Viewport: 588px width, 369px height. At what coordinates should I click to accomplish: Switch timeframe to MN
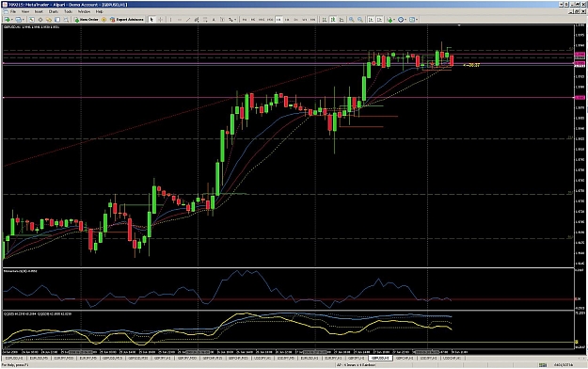click(x=312, y=20)
